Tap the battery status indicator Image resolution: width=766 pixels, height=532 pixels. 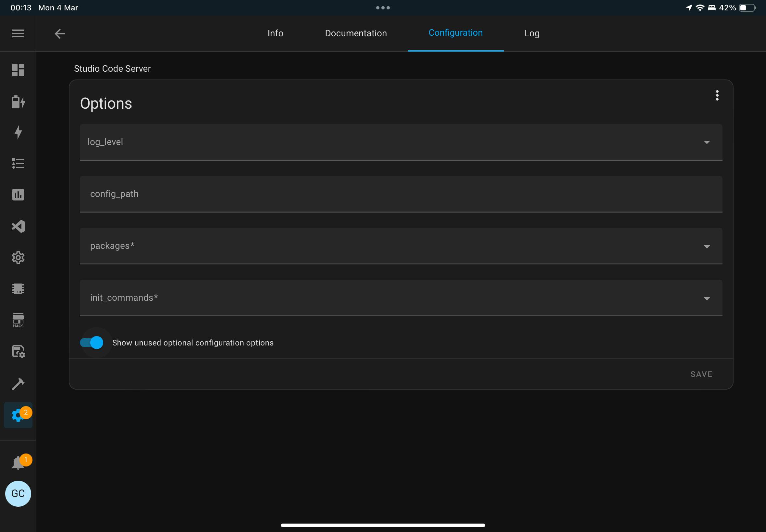pyautogui.click(x=747, y=8)
